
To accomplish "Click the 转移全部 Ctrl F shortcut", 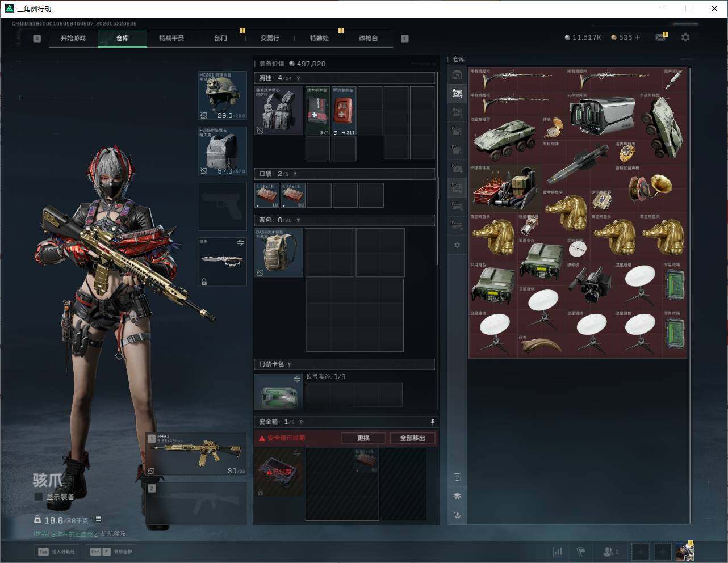I will [111, 552].
